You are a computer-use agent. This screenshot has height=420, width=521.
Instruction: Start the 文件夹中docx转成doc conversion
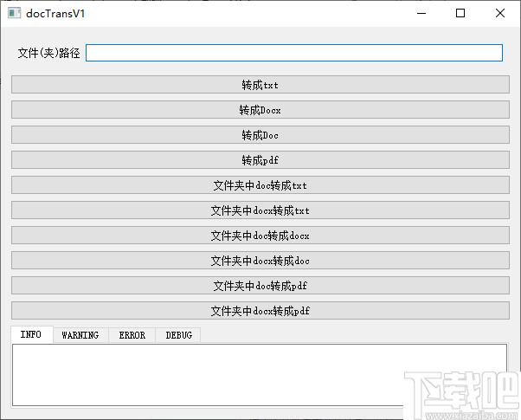point(260,261)
